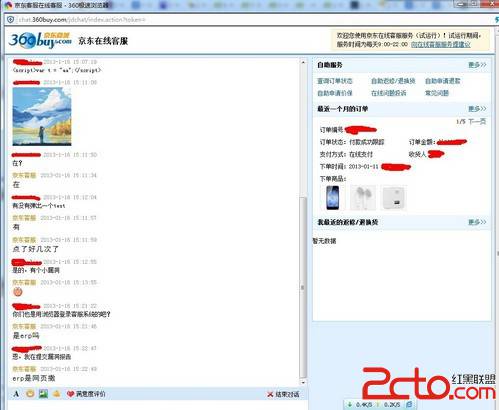Click the 京东在线客服 page title
The width and height of the screenshot is (499, 410).
[x=103, y=41]
